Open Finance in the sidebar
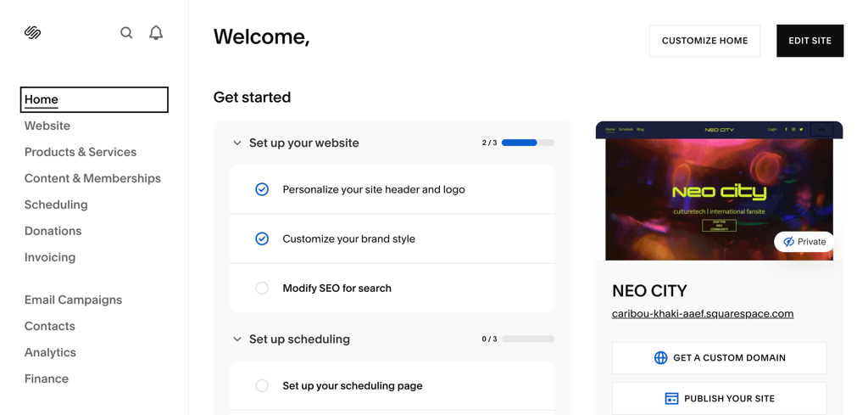The height and width of the screenshot is (415, 868). coord(47,379)
